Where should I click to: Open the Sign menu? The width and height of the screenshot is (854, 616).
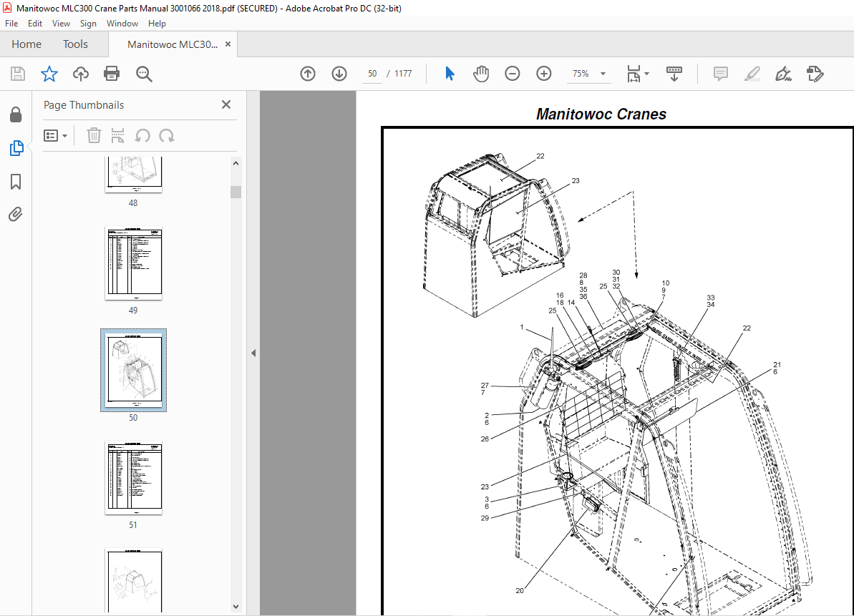click(87, 24)
